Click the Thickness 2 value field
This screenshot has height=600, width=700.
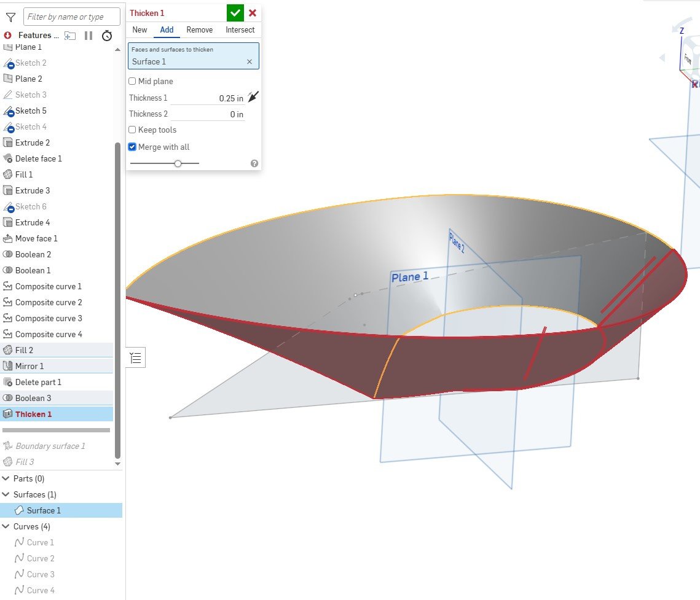coord(208,114)
